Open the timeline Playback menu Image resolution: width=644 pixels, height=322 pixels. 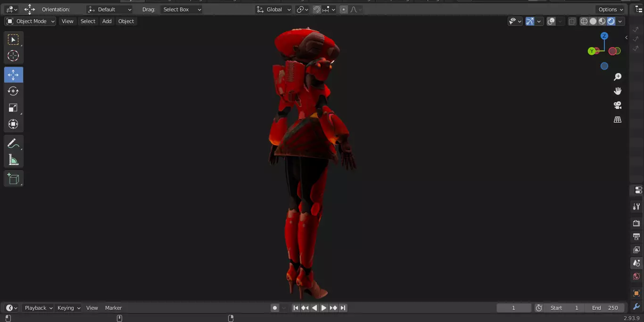[x=39, y=308]
